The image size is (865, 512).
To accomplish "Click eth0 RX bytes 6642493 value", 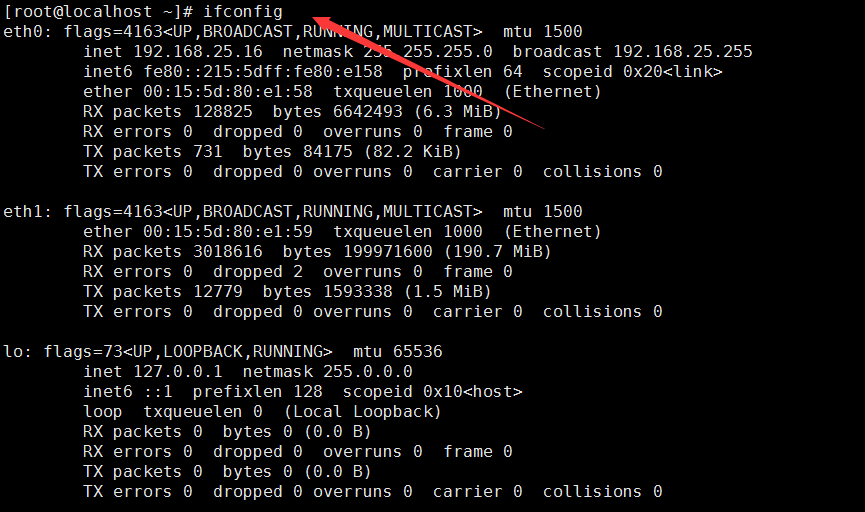I will (367, 111).
